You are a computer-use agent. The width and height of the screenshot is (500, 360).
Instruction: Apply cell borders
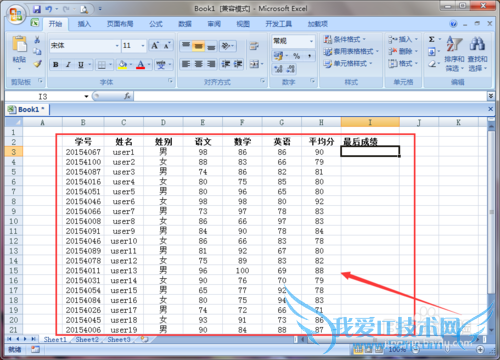tap(101, 65)
